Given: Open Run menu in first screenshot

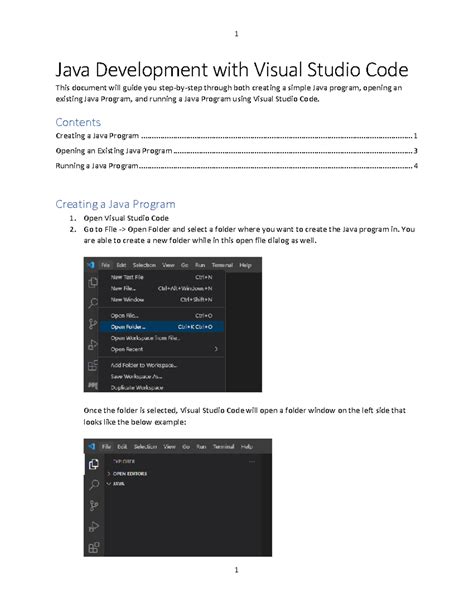Looking at the screenshot, I should pyautogui.click(x=200, y=265).
